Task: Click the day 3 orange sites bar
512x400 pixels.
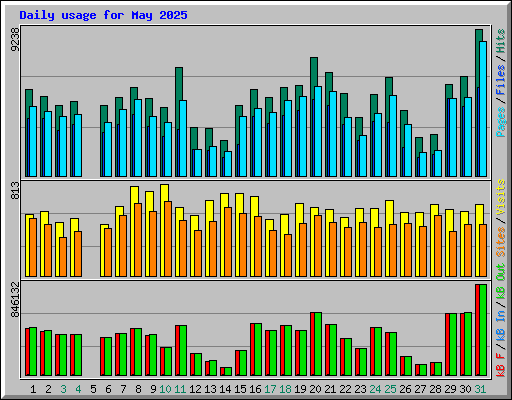Action: [63, 257]
